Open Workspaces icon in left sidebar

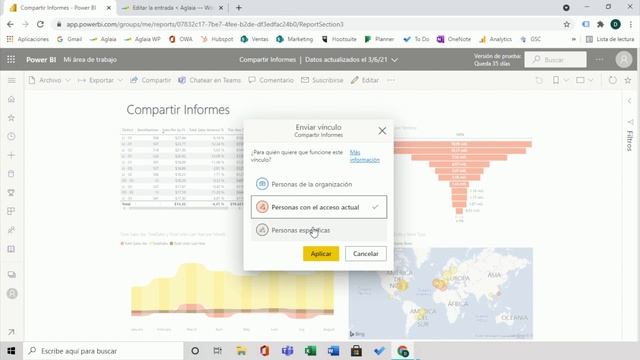point(11,275)
